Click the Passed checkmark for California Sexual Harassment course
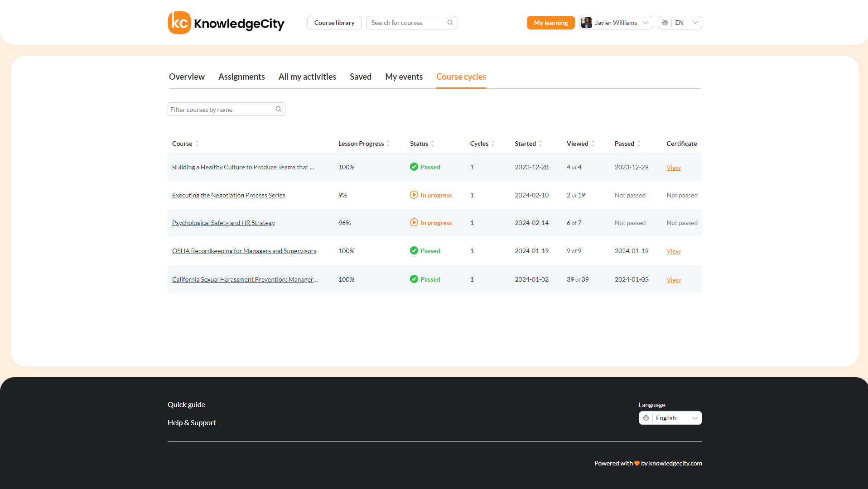The height and width of the screenshot is (489, 868). pos(414,279)
